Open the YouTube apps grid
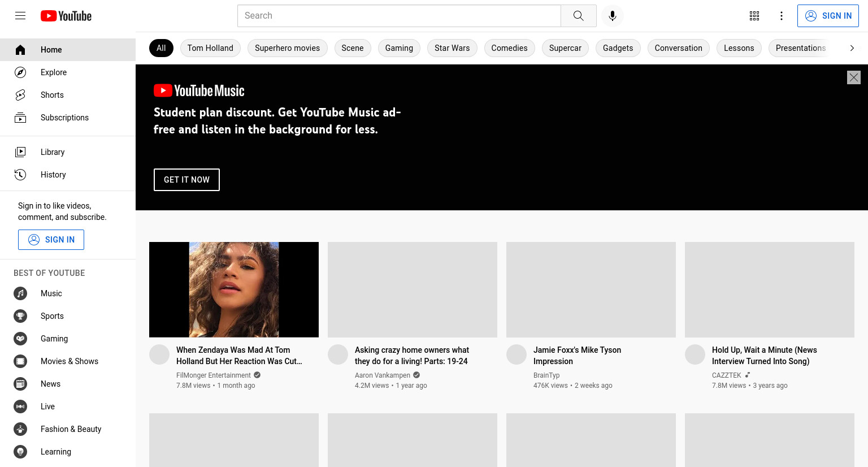Screen dimensions: 868x467 [754, 16]
